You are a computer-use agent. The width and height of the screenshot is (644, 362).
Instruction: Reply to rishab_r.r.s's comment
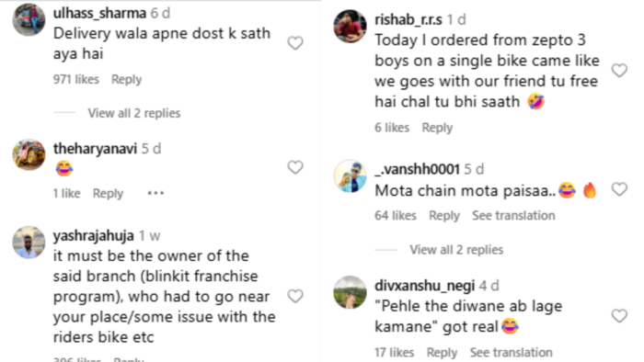coord(437,128)
